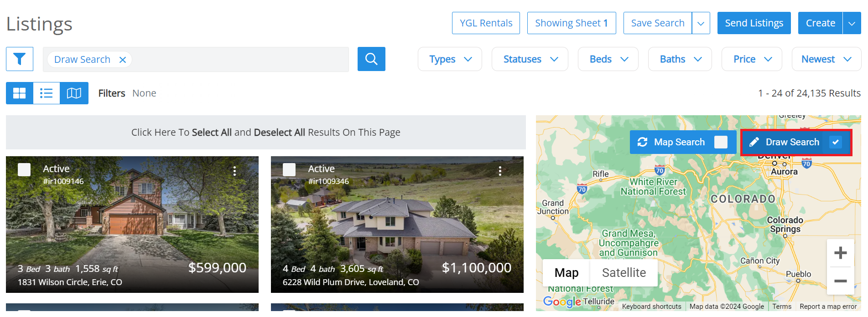The width and height of the screenshot is (868, 317).
Task: Switch to full map view icon
Action: pyautogui.click(x=74, y=93)
